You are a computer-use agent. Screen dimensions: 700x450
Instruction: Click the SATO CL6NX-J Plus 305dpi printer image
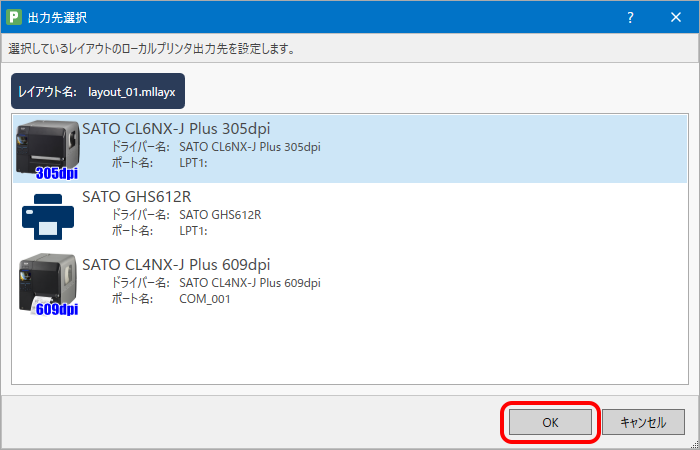(x=48, y=149)
